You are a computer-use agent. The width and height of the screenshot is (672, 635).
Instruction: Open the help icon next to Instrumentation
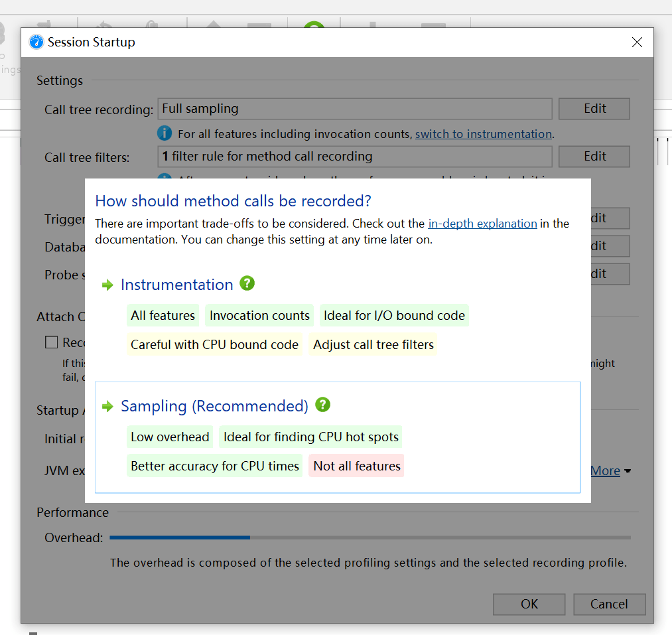(247, 284)
